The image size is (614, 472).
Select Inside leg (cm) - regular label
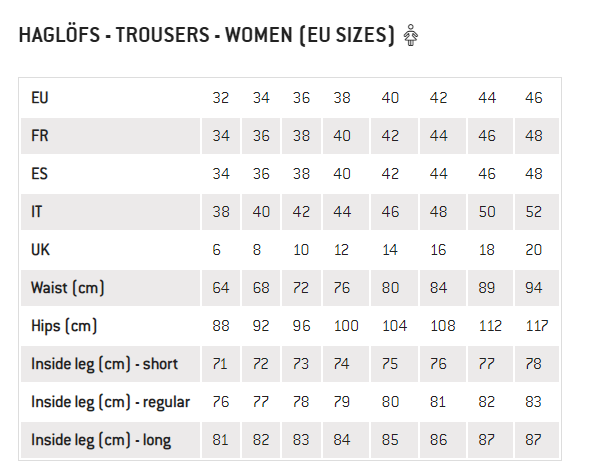[111, 402]
